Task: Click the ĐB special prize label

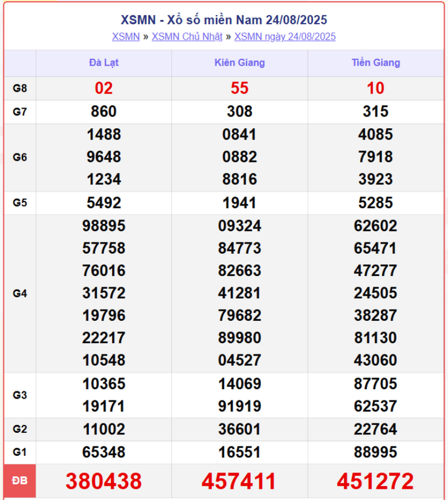Action: [x=20, y=480]
